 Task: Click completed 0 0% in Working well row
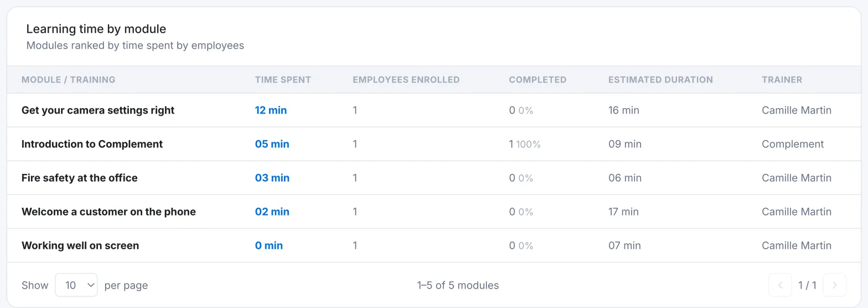[x=521, y=245]
